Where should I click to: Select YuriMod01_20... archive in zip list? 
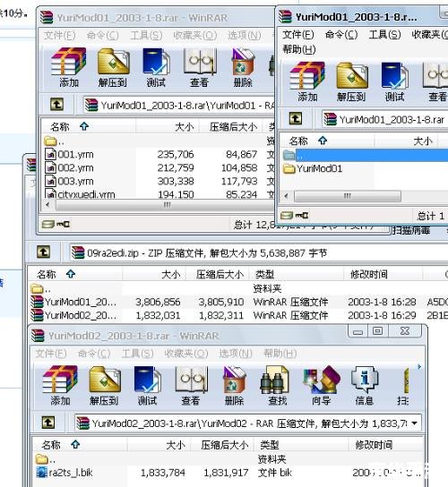73,302
